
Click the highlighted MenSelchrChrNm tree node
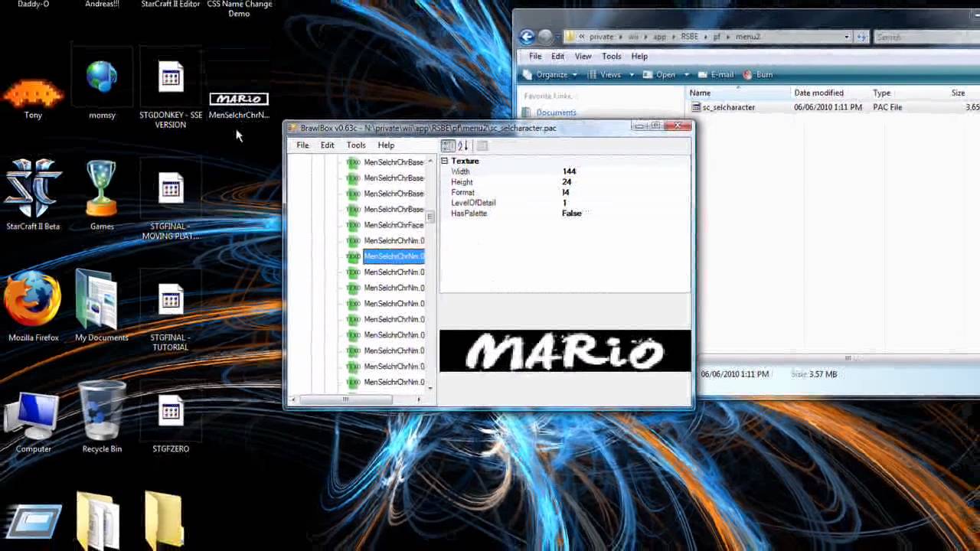pyautogui.click(x=394, y=256)
